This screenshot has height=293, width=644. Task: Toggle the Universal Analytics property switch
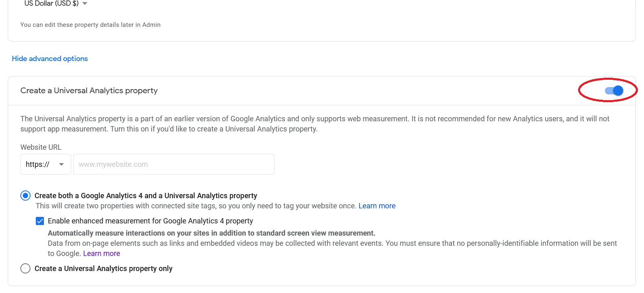pos(614,90)
